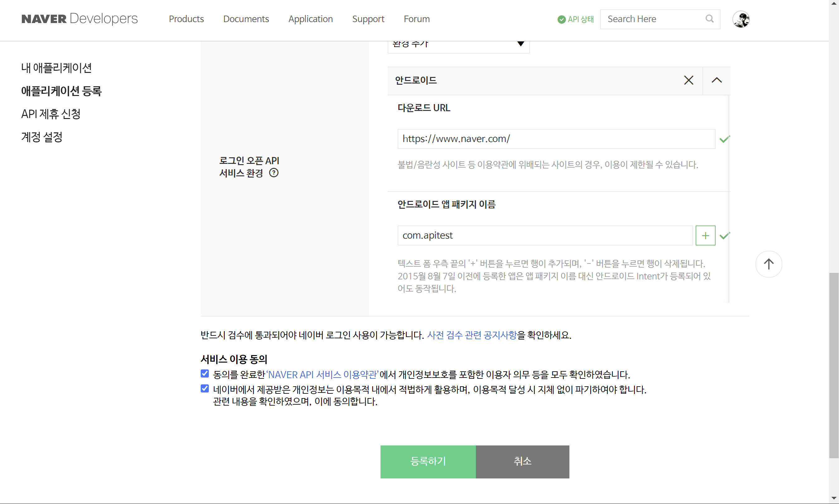Click the page vertical scrollbar thumb
Viewport: 839px width, 504px height.
click(x=834, y=365)
